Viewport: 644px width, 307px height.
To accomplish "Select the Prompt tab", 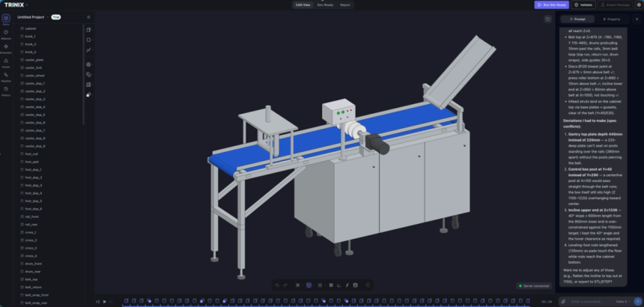I will click(577, 19).
